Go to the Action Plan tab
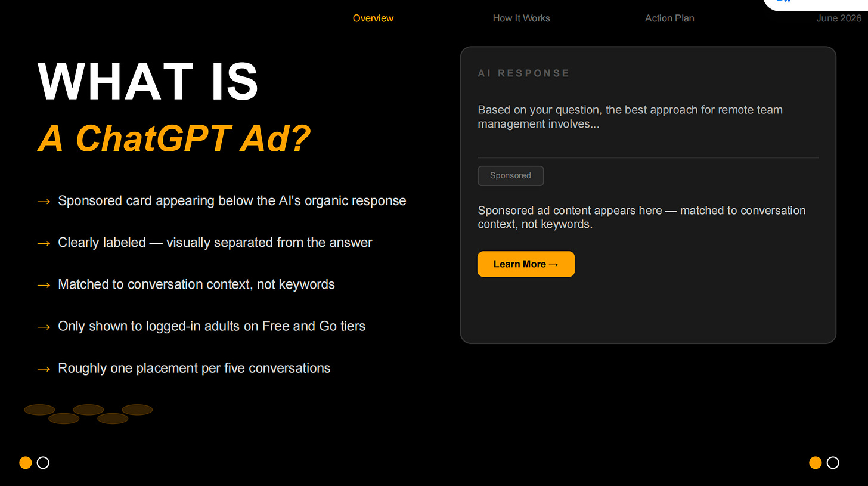 (669, 18)
